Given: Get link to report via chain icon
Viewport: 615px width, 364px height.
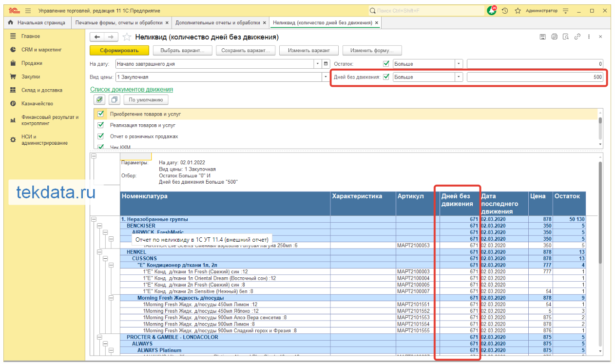Looking at the screenshot, I should pyautogui.click(x=577, y=37).
